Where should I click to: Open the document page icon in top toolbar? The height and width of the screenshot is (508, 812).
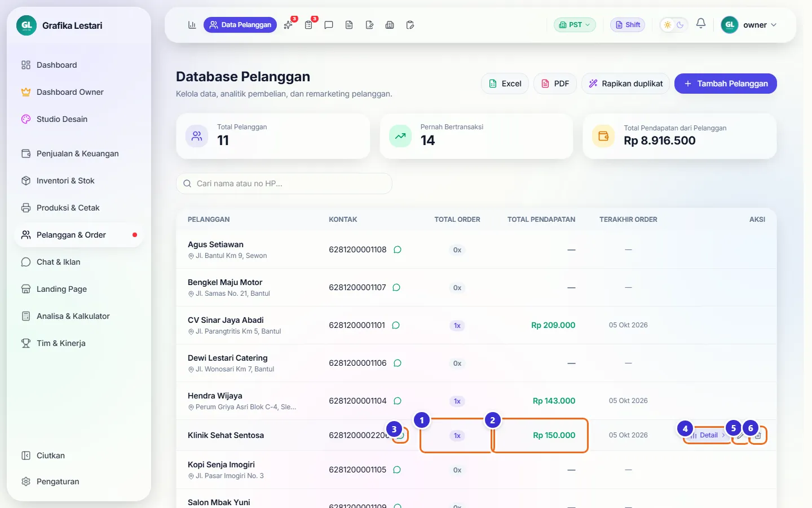349,25
